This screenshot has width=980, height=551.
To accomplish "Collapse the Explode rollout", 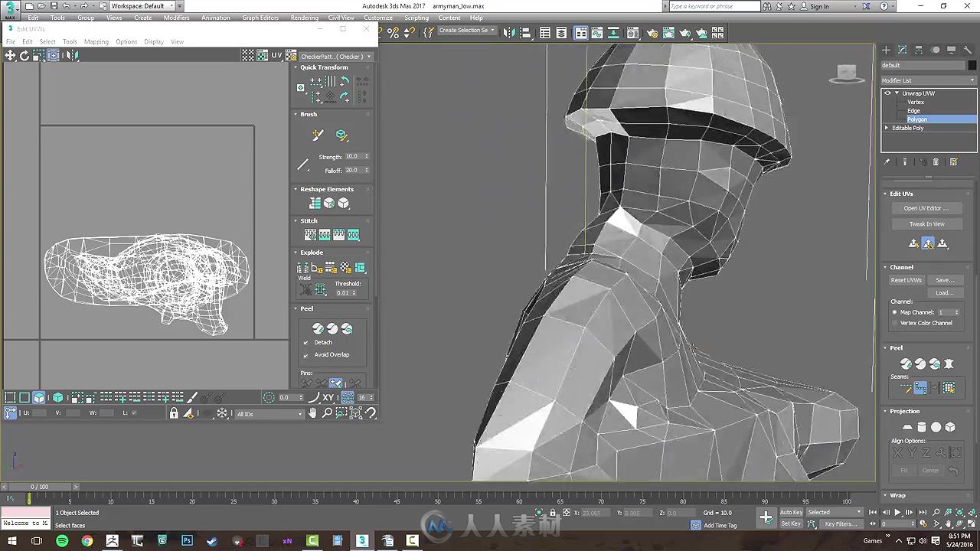I will pos(296,253).
